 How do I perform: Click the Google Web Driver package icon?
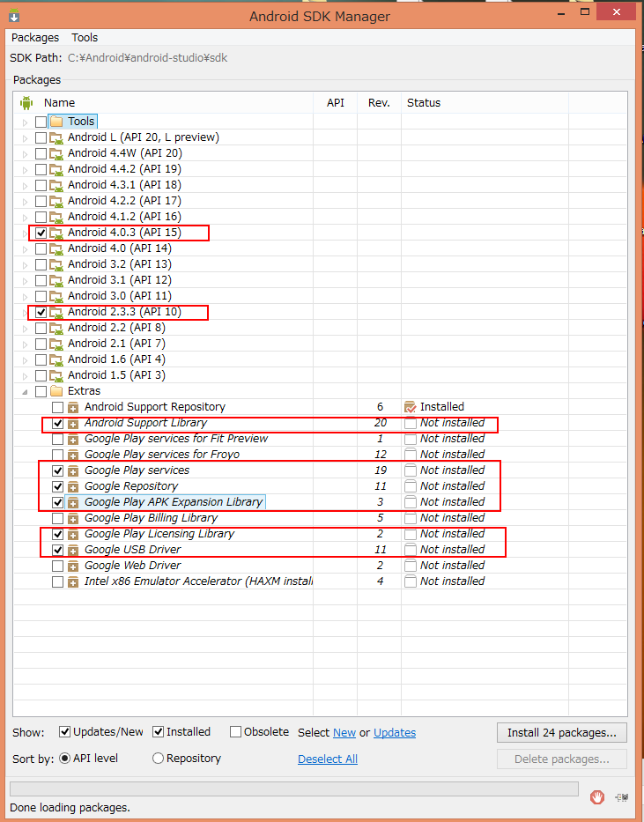73,567
